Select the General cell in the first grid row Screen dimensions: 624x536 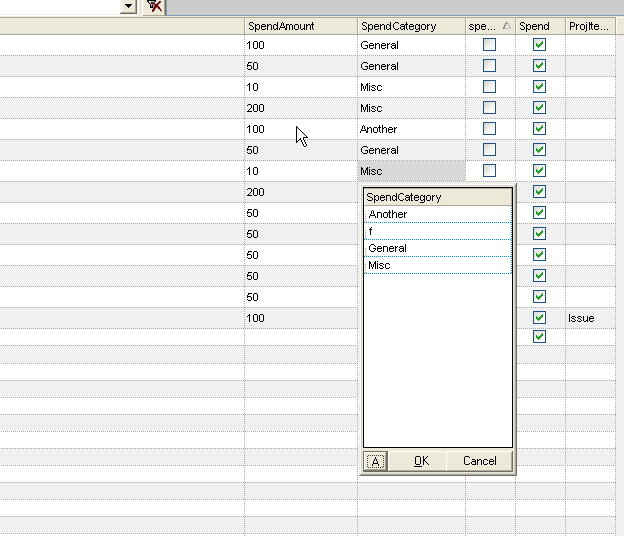[411, 45]
